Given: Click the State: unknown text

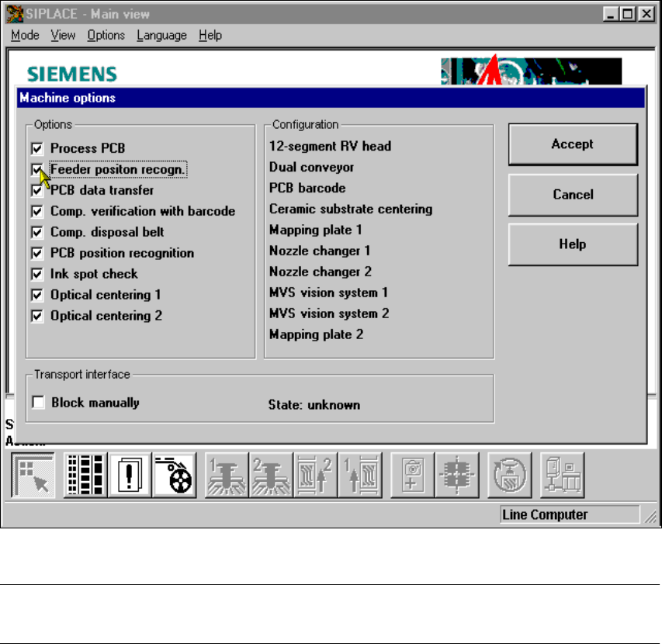Looking at the screenshot, I should [x=314, y=405].
